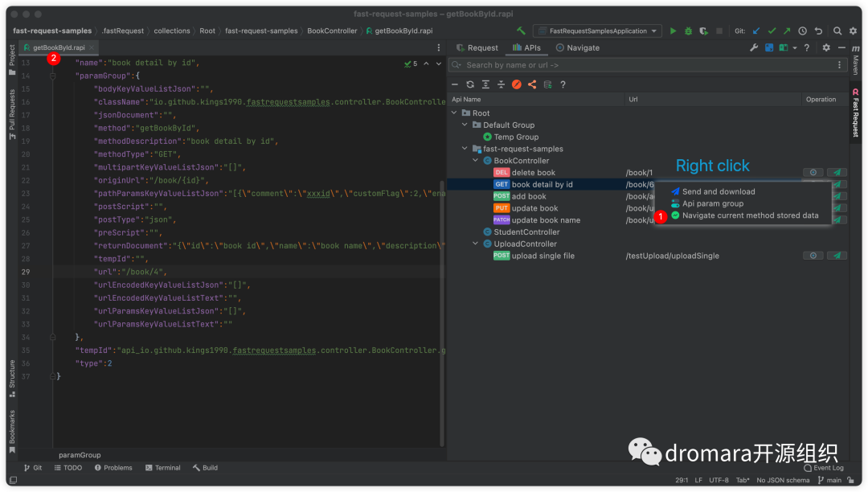Click No JSON schema in the status bar
868x492 pixels.
point(783,481)
